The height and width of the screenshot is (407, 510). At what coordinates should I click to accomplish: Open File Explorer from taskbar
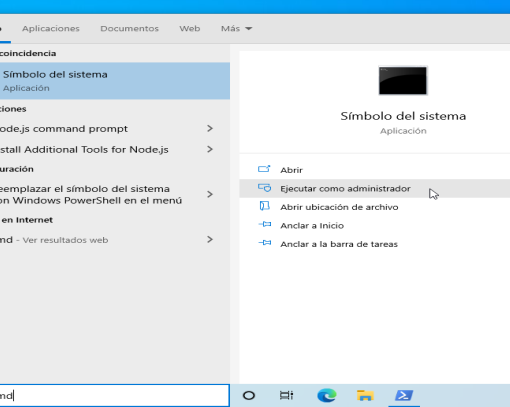pyautogui.click(x=365, y=396)
